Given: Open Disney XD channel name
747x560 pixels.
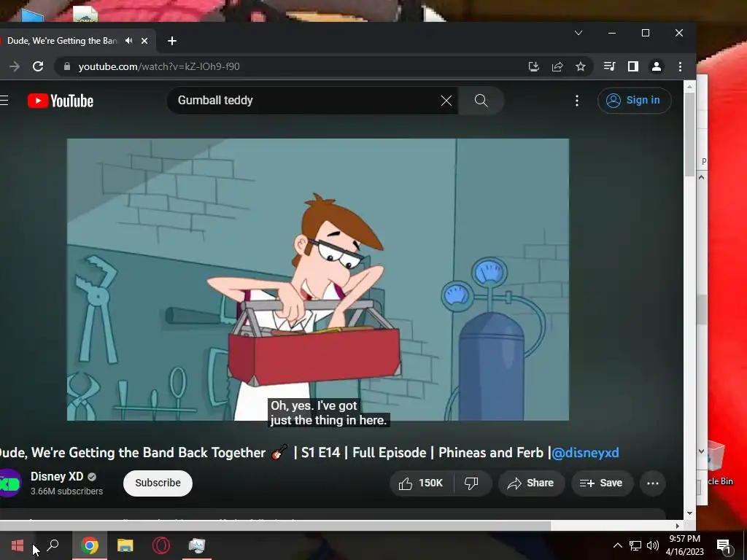Looking at the screenshot, I should (x=57, y=476).
